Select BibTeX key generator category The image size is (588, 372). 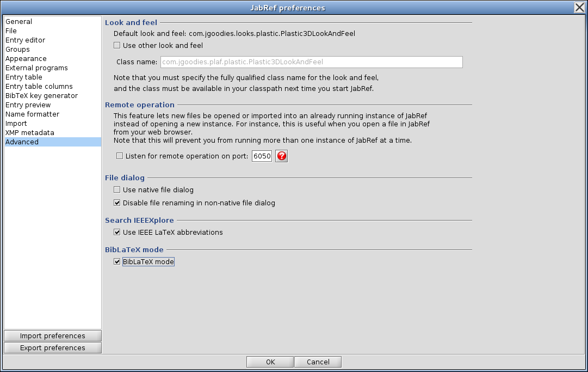coord(41,96)
